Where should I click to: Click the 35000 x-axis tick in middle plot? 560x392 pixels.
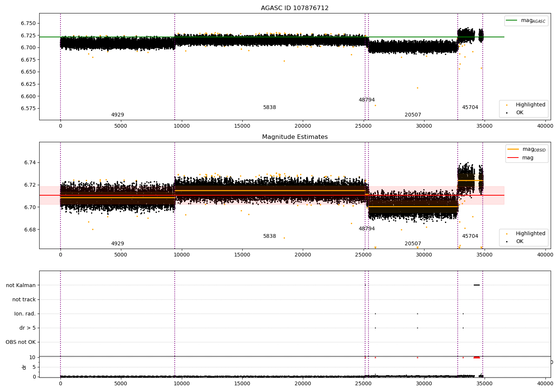pos(485,255)
